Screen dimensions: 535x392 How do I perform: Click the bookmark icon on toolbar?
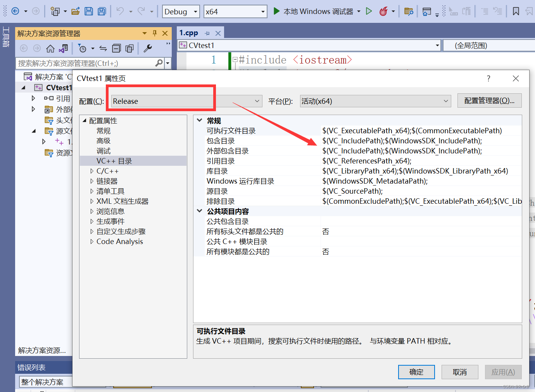click(516, 11)
